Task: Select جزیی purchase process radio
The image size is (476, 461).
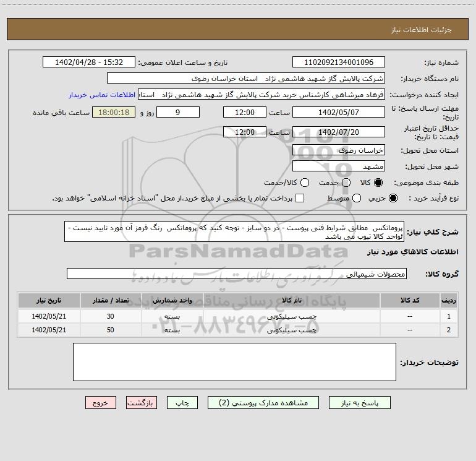Action: click(394, 198)
